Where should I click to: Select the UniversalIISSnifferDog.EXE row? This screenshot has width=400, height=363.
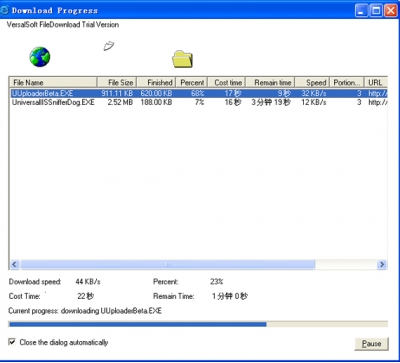[199, 102]
